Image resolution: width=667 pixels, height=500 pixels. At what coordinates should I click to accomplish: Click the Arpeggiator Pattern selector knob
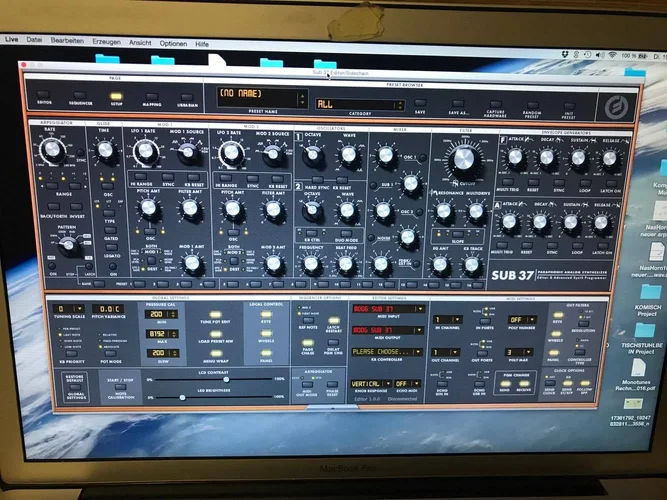pyautogui.click(x=67, y=244)
